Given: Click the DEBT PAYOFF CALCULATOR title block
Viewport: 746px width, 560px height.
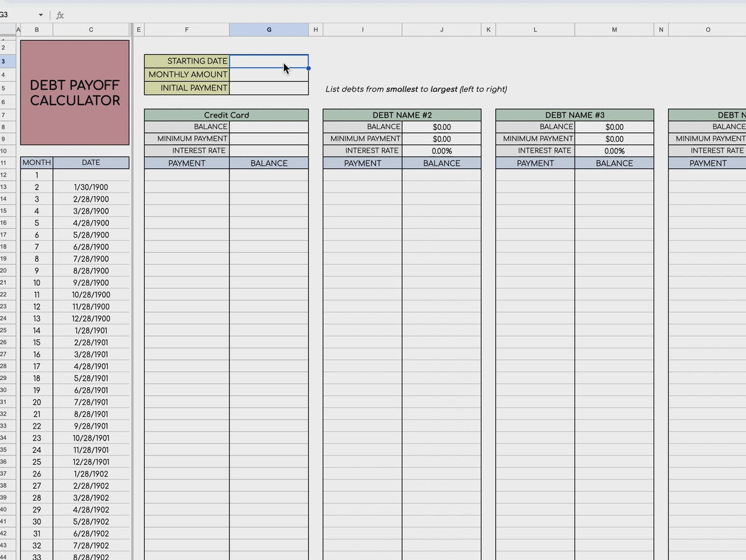Looking at the screenshot, I should click(x=74, y=93).
